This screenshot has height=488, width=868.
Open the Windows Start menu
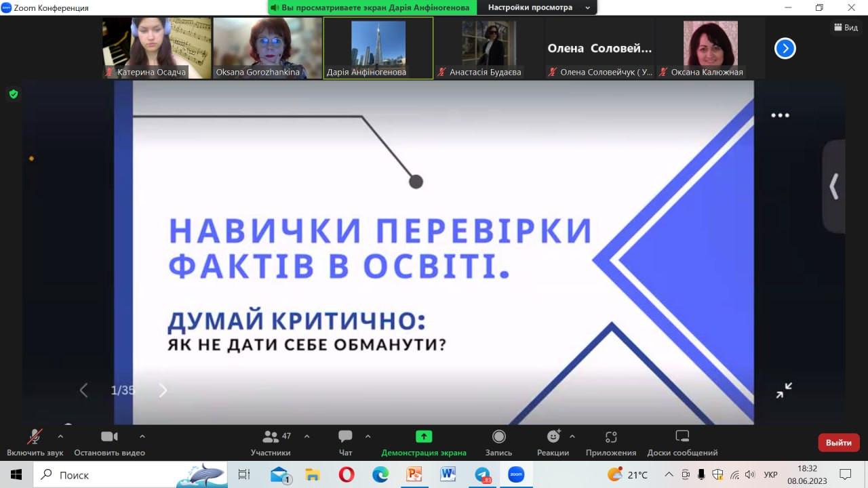16,474
